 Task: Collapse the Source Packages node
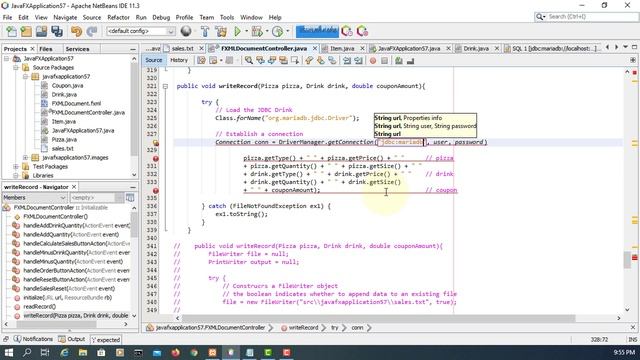tap(16, 68)
